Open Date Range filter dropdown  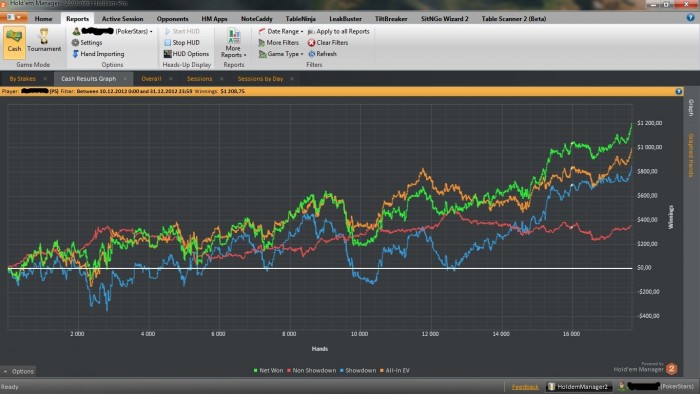tap(281, 31)
